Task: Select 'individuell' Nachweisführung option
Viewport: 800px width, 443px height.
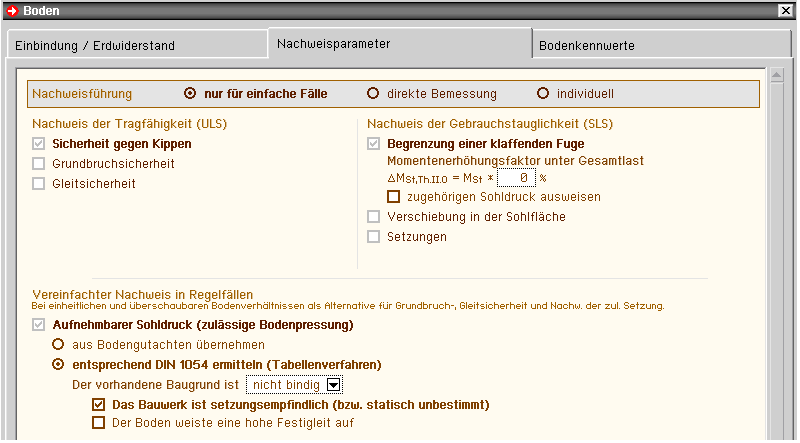Action: pos(543,94)
